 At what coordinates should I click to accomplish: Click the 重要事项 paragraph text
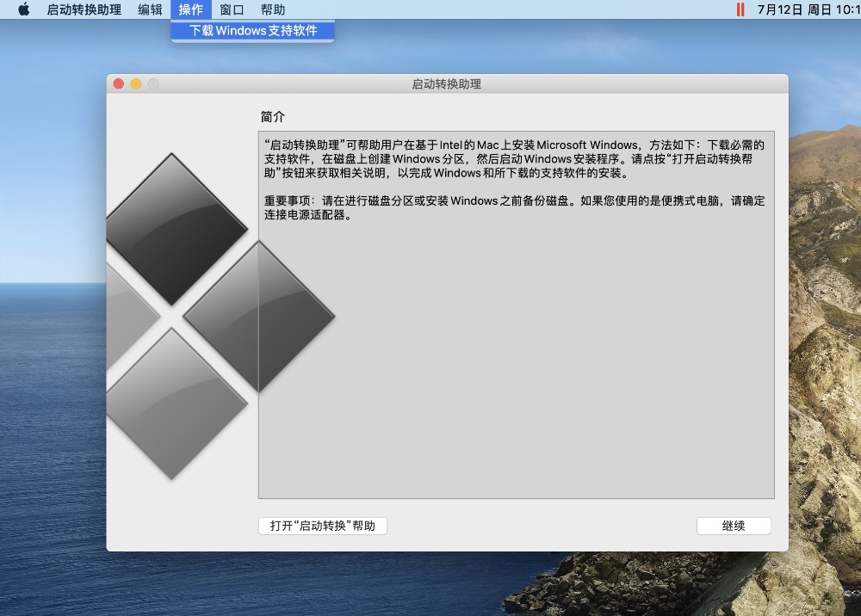(x=515, y=208)
